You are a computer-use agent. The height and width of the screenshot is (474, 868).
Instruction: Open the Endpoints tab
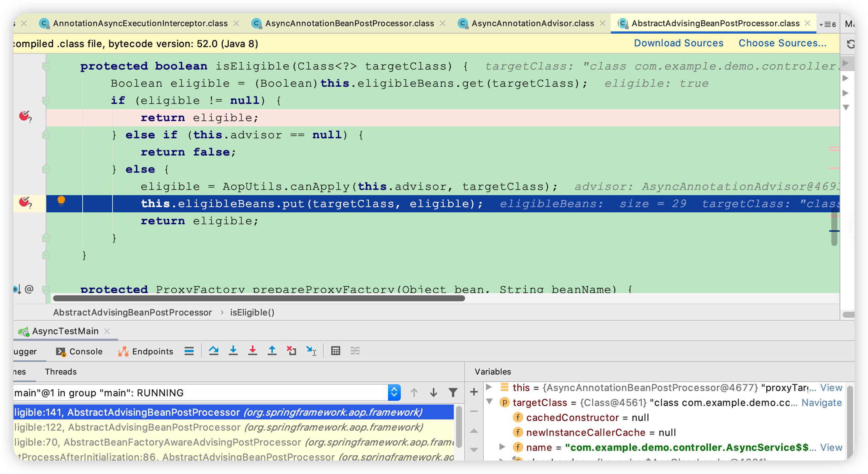coord(145,351)
